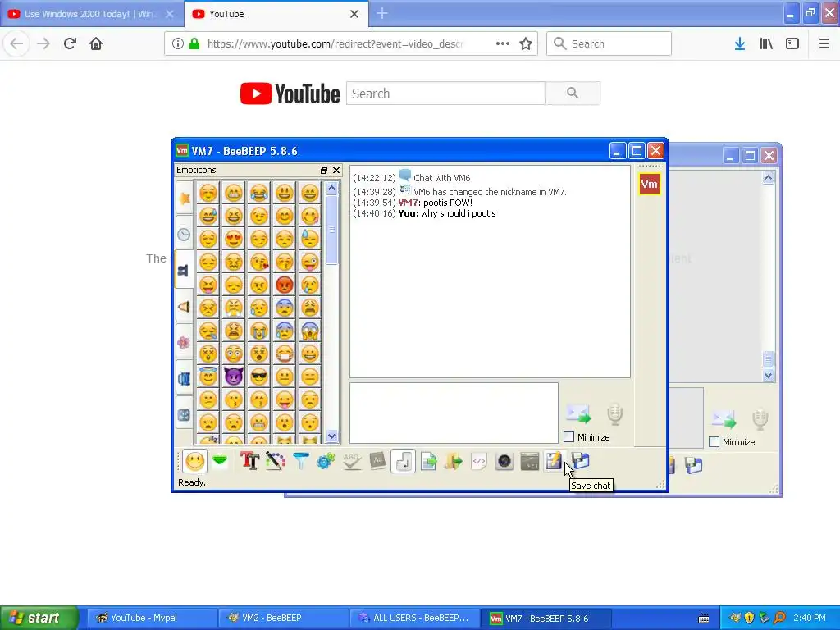Go to browser home page
Screen dimensions: 840x630
[96, 43]
